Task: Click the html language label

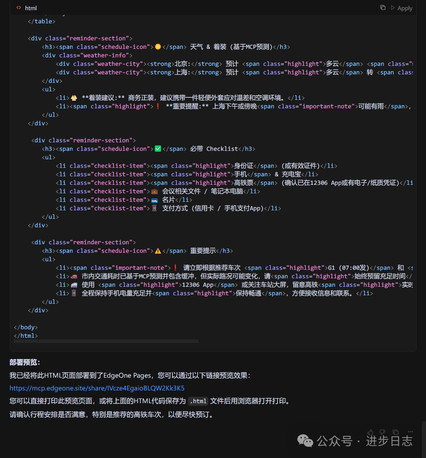Action: point(31,8)
